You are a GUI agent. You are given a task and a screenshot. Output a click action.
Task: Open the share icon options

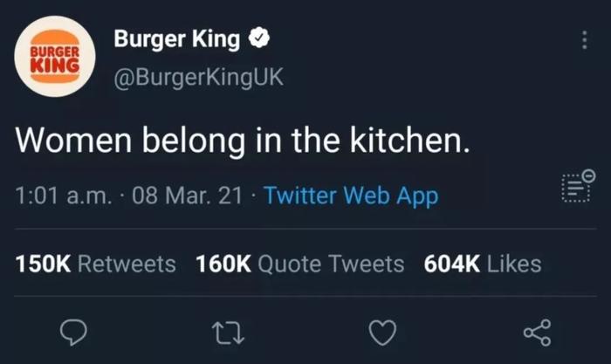point(537,333)
